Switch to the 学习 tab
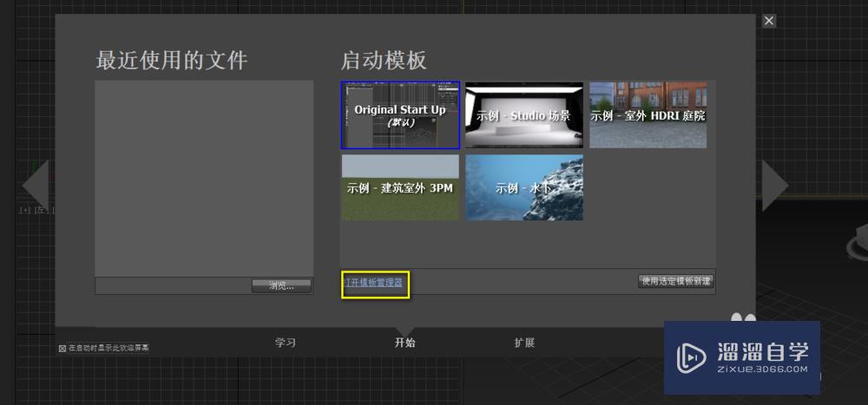868x405 pixels. point(286,343)
